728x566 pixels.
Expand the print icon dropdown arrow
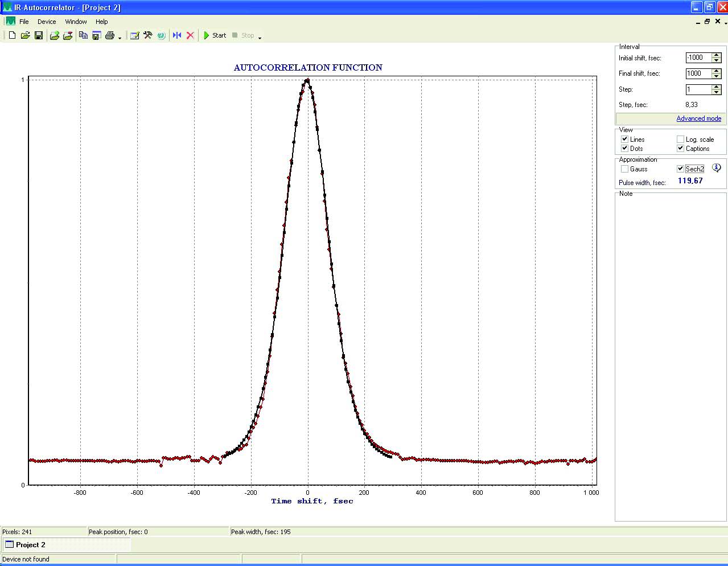pos(120,38)
